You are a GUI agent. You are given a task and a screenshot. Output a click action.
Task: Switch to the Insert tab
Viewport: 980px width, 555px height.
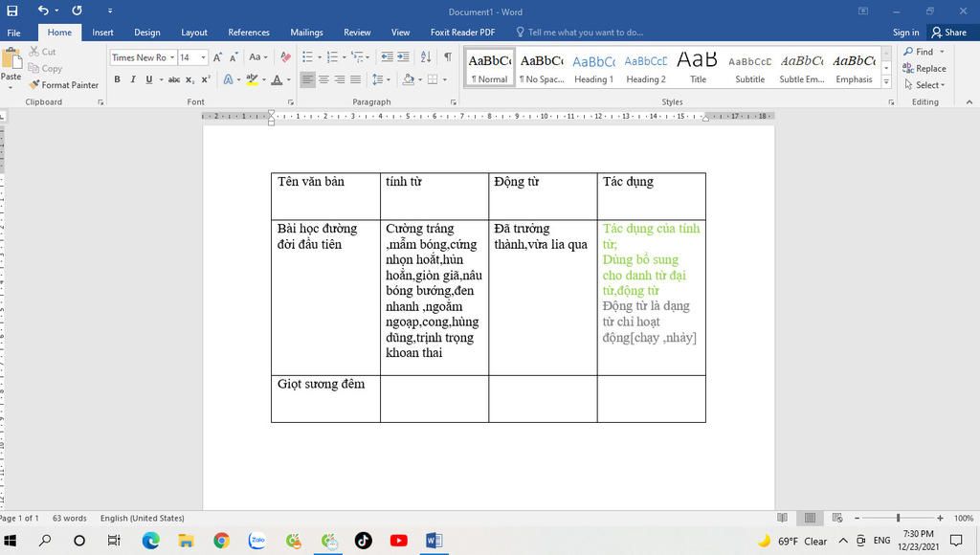click(102, 33)
